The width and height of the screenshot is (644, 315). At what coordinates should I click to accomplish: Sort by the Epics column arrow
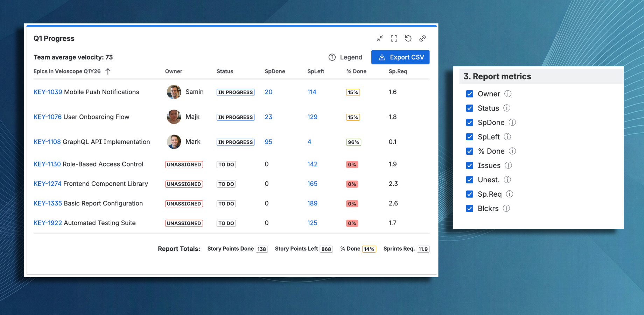(108, 71)
